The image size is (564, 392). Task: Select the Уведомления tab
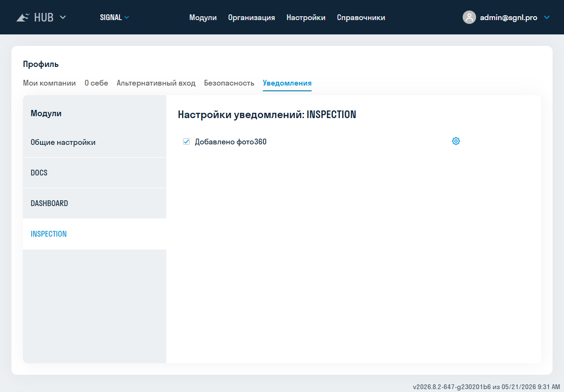click(287, 83)
